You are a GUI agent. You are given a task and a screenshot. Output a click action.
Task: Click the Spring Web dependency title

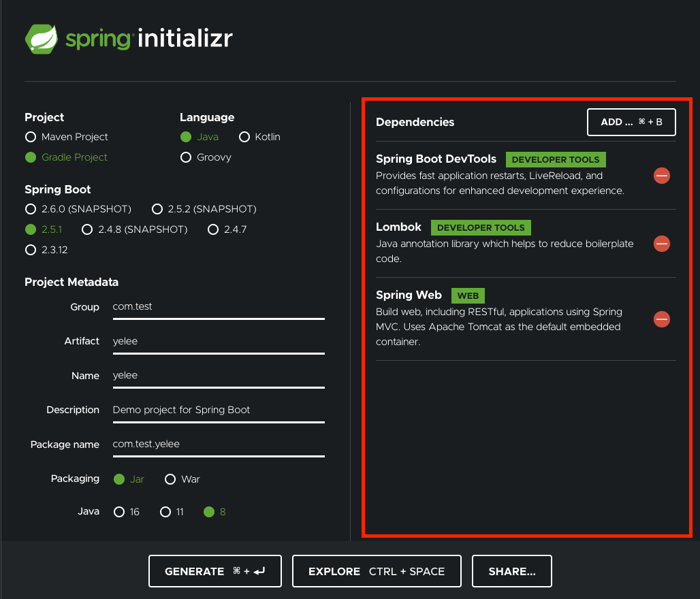click(409, 295)
